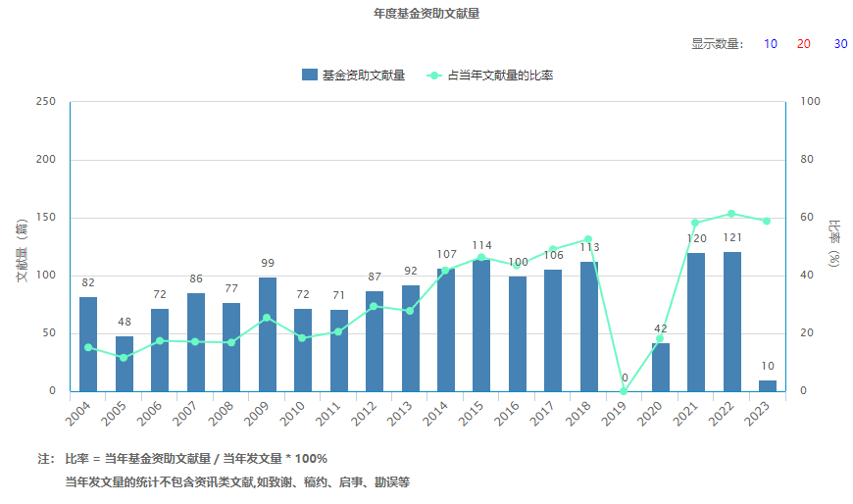Viewport: 853px width, 504px height.
Task: Select the 2020 bar labeled 42
Action: tap(661, 368)
